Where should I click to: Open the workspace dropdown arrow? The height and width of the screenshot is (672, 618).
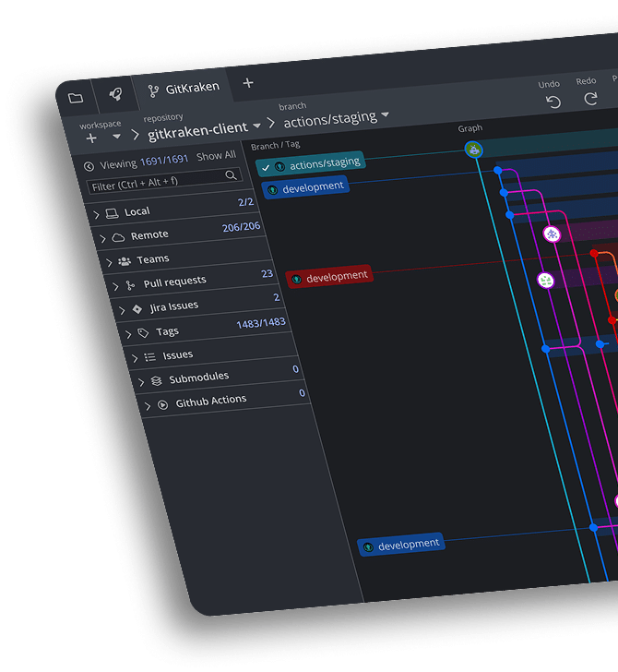(x=116, y=137)
